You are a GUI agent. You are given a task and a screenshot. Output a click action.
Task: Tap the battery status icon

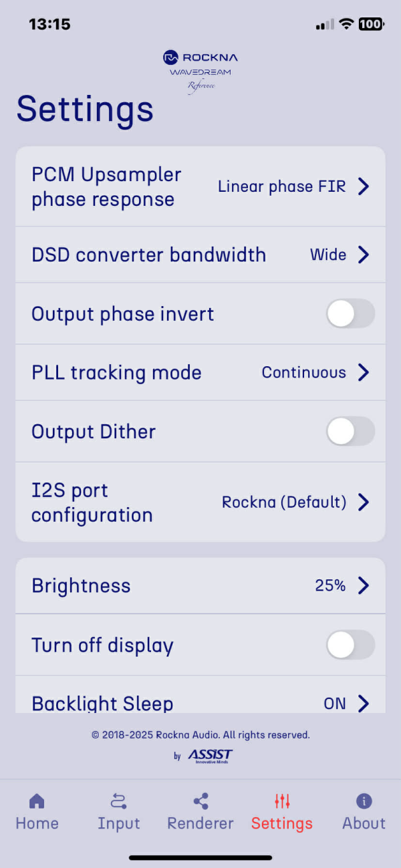pyautogui.click(x=371, y=24)
